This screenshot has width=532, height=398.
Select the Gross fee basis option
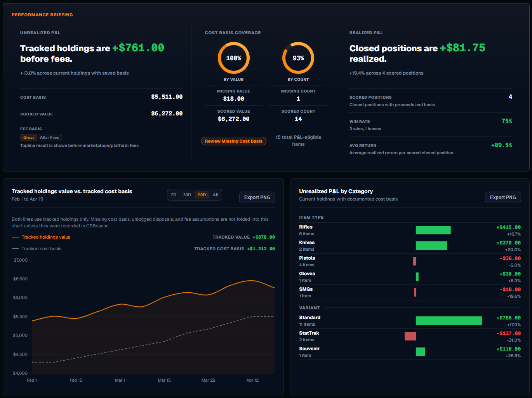pos(29,137)
